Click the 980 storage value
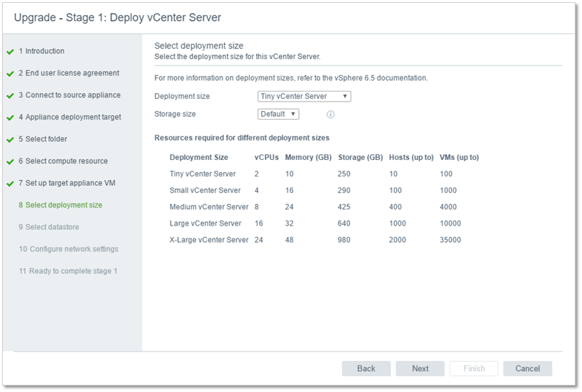Image resolution: width=582 pixels, height=392 pixels. pos(344,240)
